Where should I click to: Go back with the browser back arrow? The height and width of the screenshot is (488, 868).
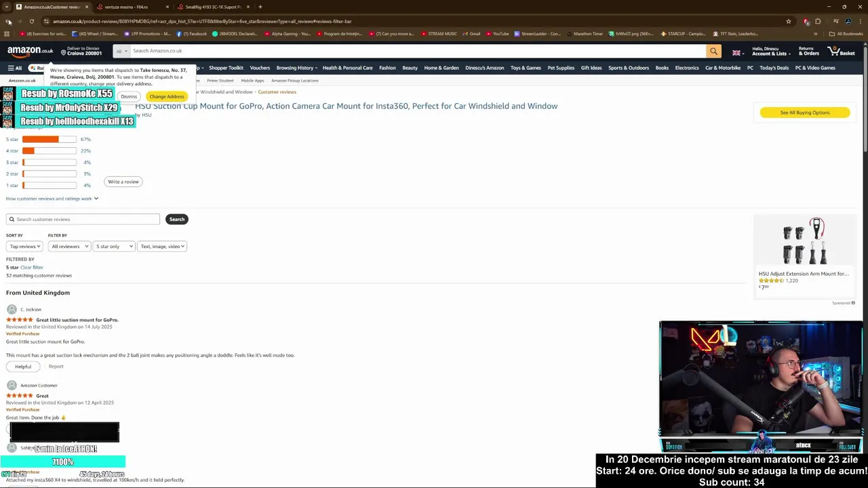click(8, 22)
